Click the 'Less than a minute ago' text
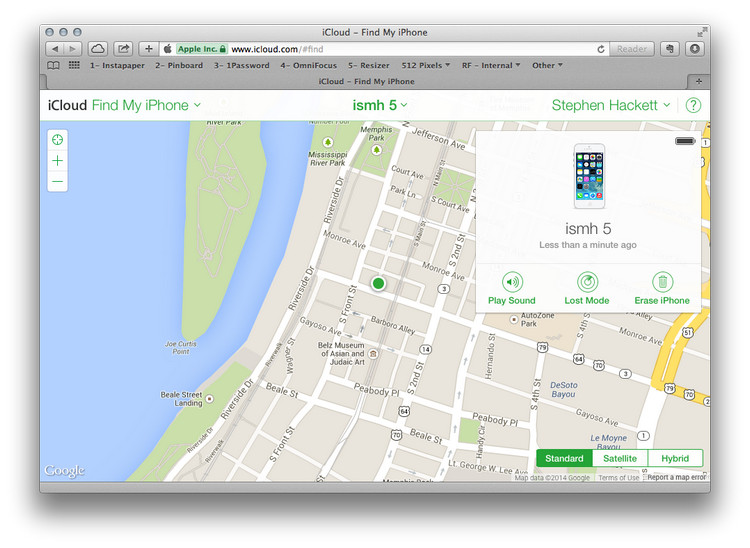The height and width of the screenshot is (548, 750). point(588,245)
